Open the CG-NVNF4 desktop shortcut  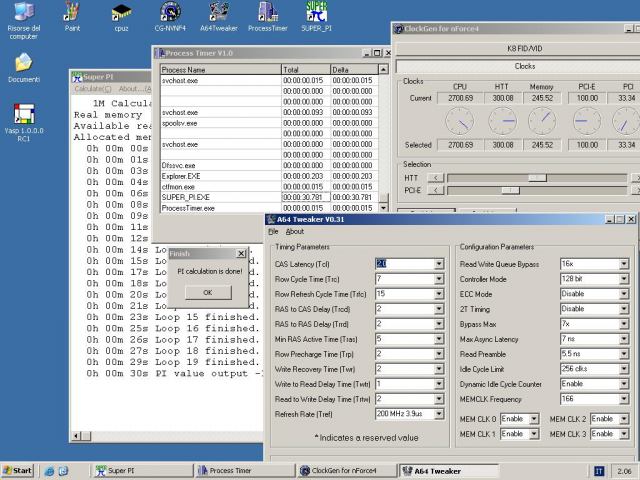[x=170, y=17]
